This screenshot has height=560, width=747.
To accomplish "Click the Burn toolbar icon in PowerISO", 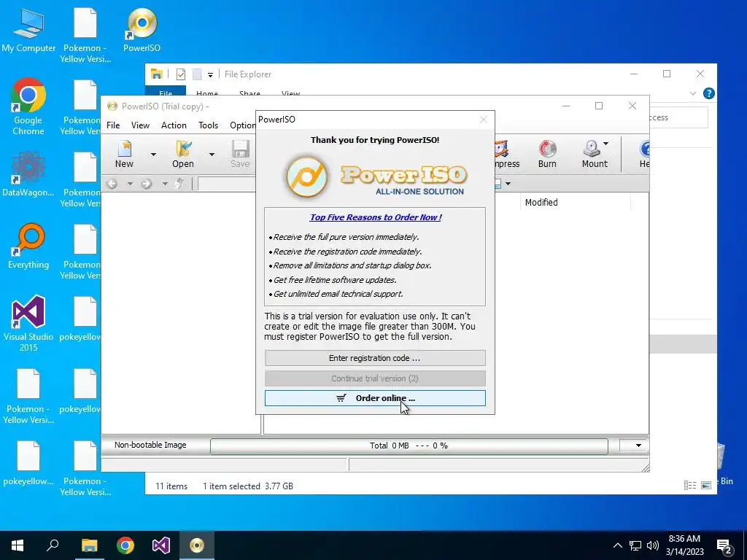I will pos(547,154).
